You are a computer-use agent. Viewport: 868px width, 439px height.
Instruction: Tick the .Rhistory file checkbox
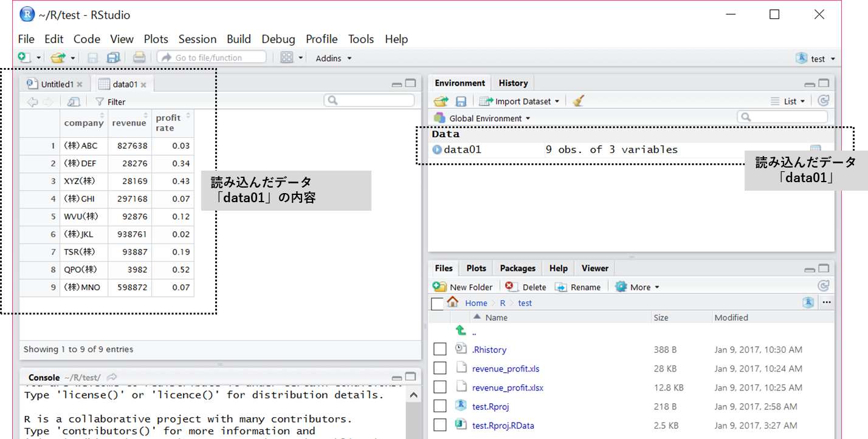(439, 349)
